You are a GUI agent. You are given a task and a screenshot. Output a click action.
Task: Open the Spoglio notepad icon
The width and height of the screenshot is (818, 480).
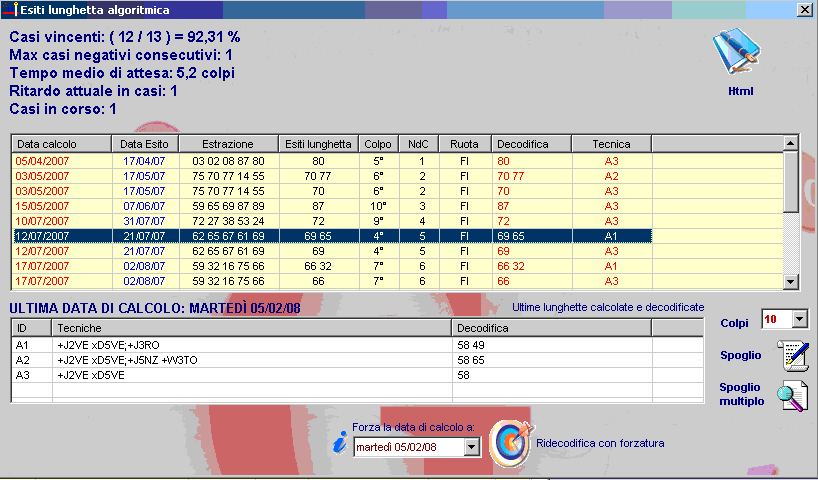coord(793,356)
